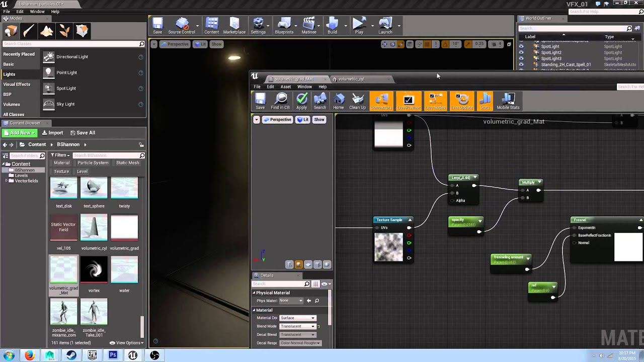Select cylinder preview mesh shape button
This screenshot has width=644, height=362.
(290, 264)
